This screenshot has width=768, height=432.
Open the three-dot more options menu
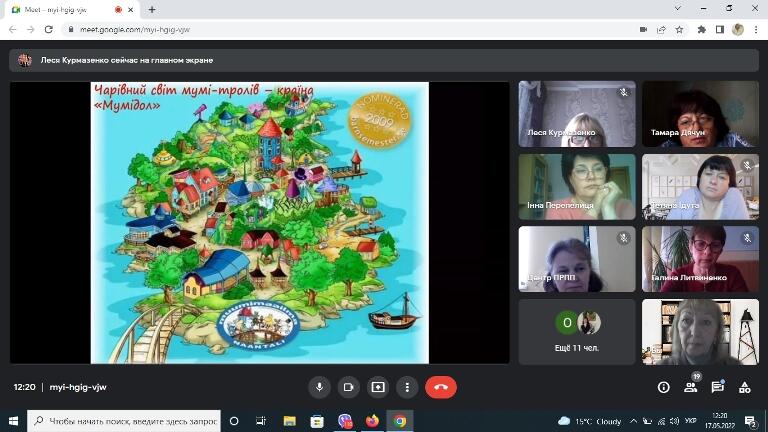407,387
